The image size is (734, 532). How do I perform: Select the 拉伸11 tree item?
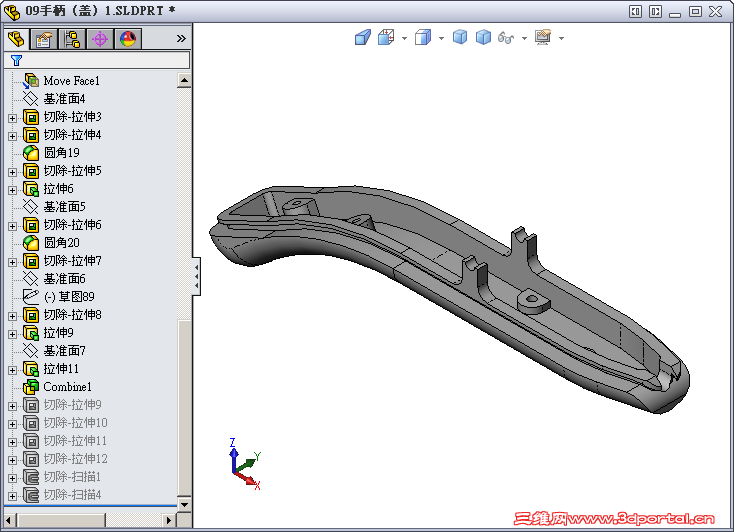pyautogui.click(x=61, y=369)
